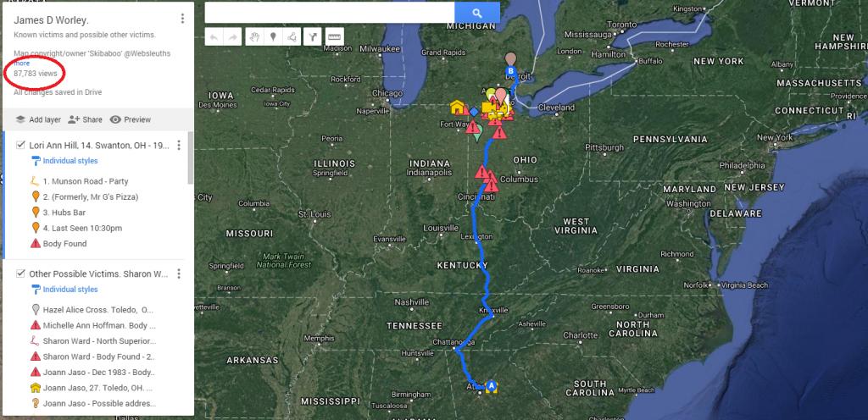This screenshot has width=868, height=420.
Task: Click Add layer
Action: pos(38,119)
